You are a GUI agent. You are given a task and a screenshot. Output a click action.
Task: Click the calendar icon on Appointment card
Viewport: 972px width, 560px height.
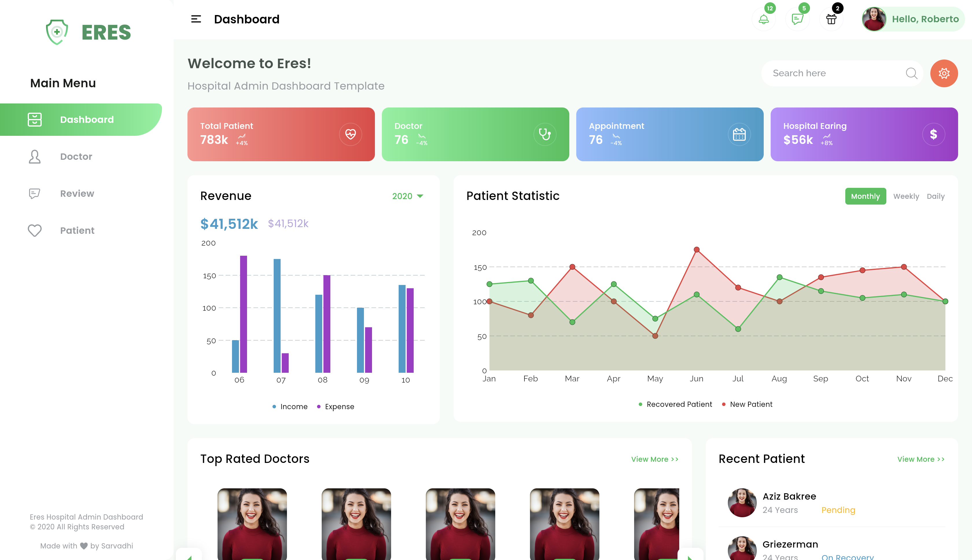tap(739, 134)
